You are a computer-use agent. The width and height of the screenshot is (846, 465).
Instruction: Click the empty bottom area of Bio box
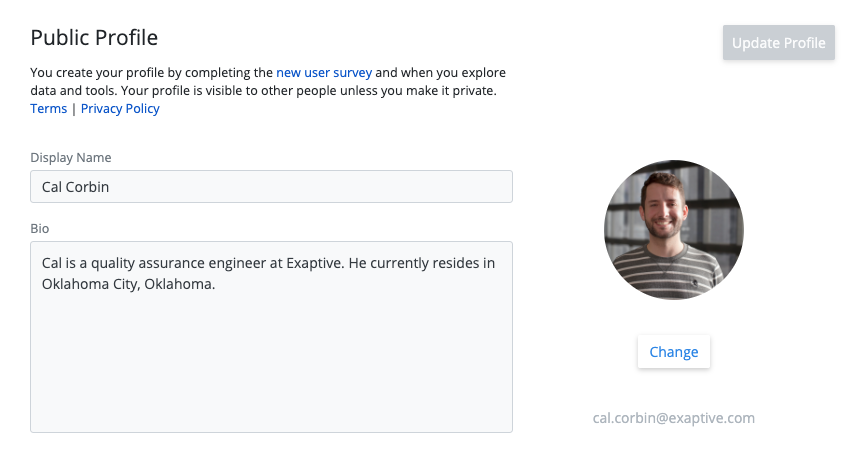click(x=271, y=400)
